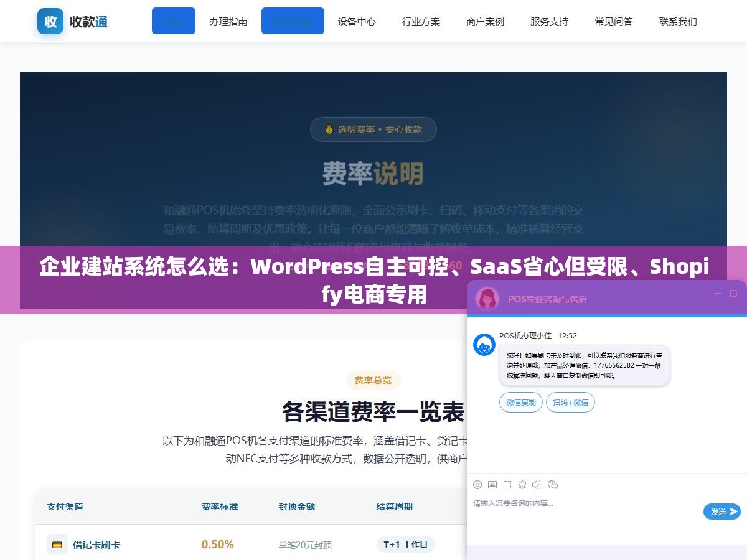This screenshot has width=747, height=560.
Task: Click the 结算周期 column header
Action: click(395, 506)
